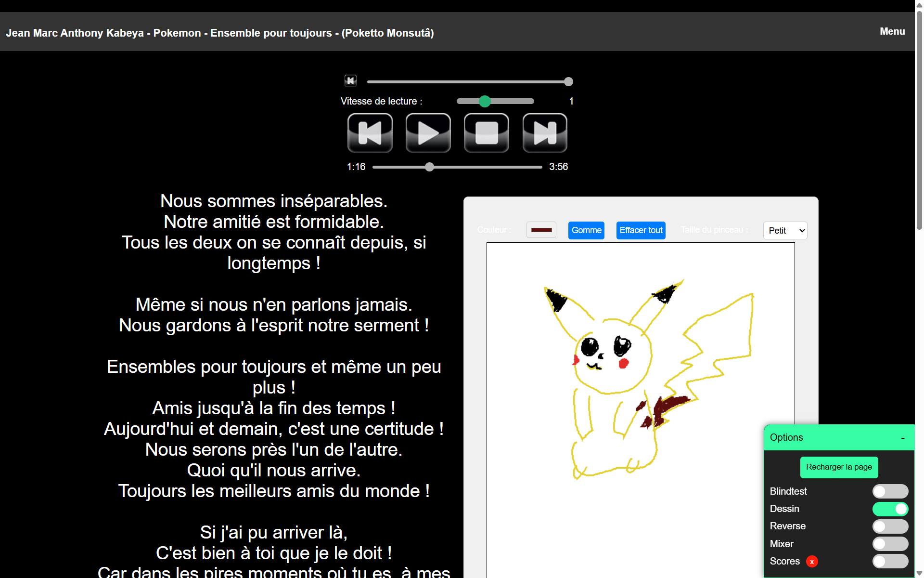Click the large next track button
The height and width of the screenshot is (578, 924).
(545, 133)
